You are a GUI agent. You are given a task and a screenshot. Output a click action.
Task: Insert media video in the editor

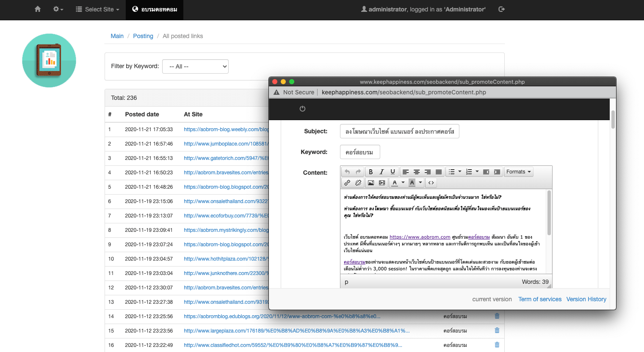pos(382,183)
